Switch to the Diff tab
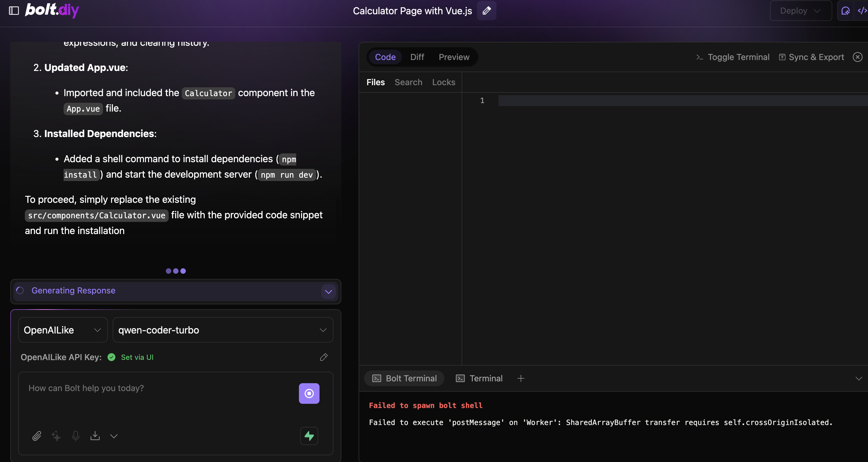Image resolution: width=868 pixels, height=462 pixels. coord(417,57)
